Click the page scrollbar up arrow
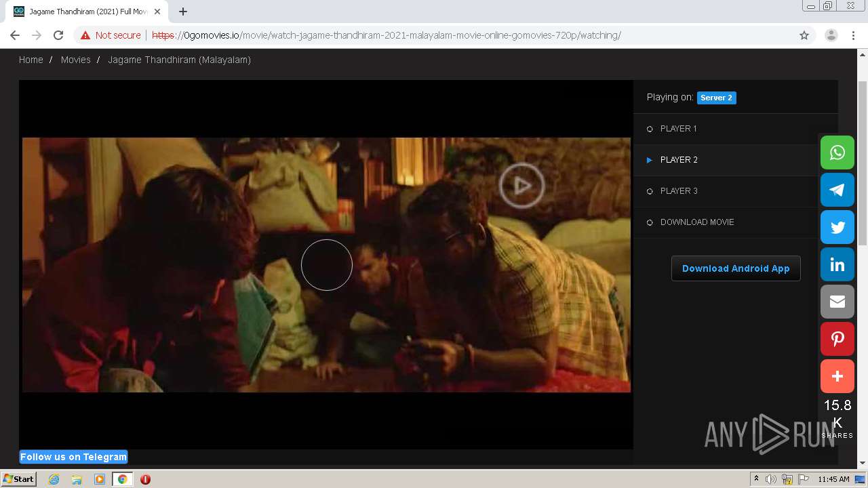The image size is (868, 488). point(863,54)
